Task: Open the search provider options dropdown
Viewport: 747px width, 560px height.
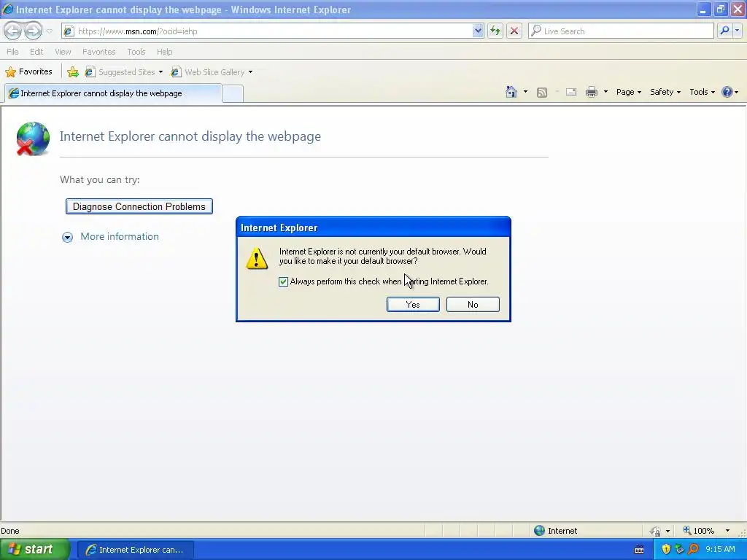Action: (x=737, y=31)
